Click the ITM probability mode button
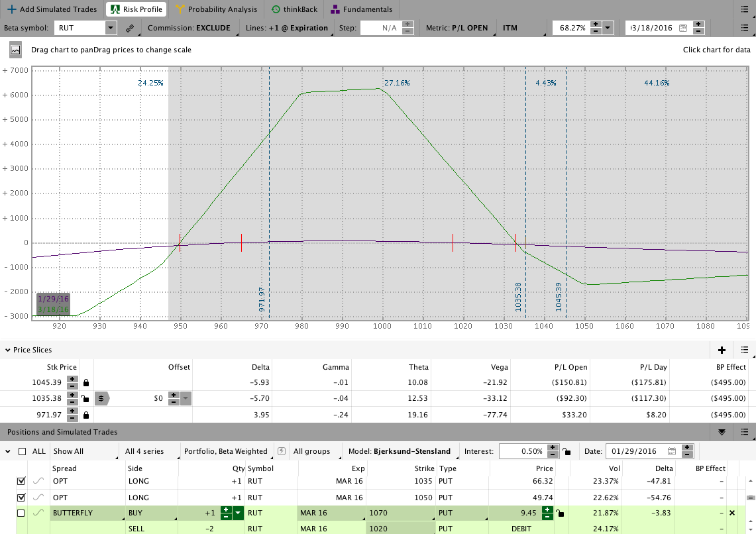Viewport: 756px width, 534px height. [510, 28]
